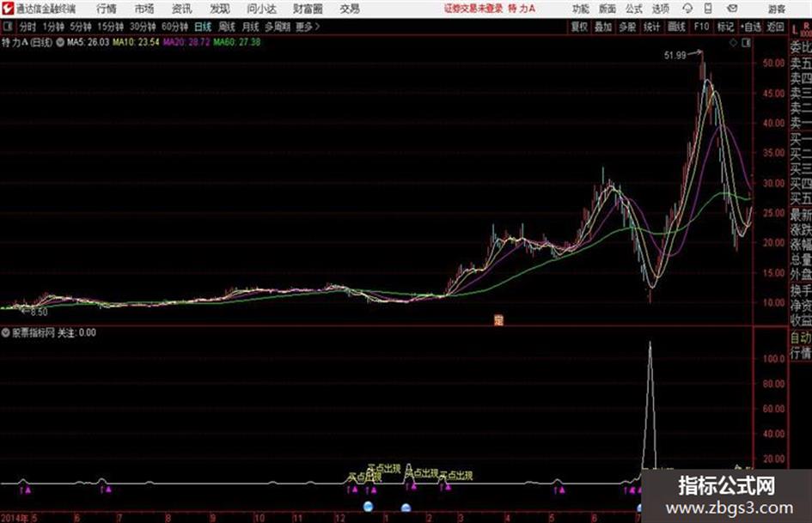Click the blue round marker below 12 month label
The height and width of the screenshot is (523, 812).
[x=369, y=507]
